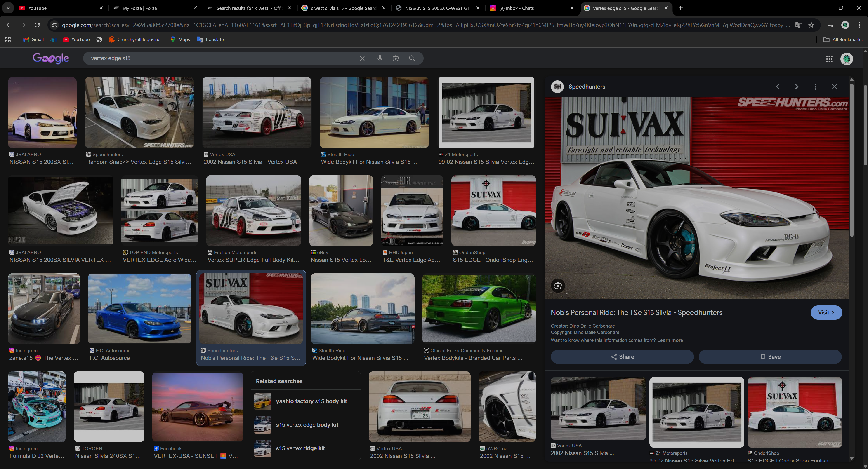Screen dimensions: 868x469
Task: Open the three-dot menu in the preview panel
Action: point(815,87)
